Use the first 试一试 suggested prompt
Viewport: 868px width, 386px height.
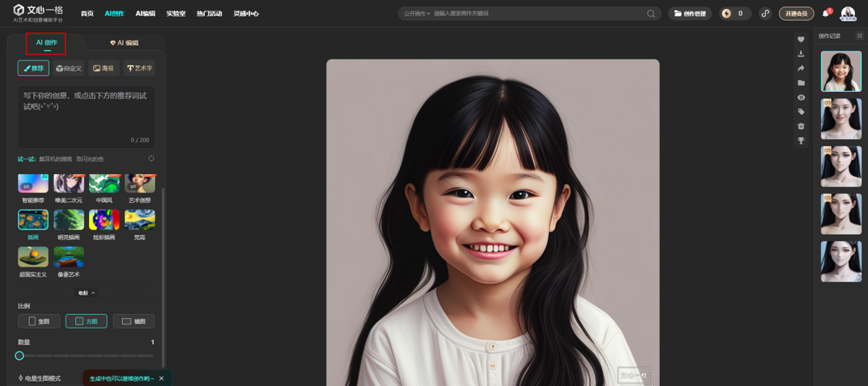pyautogui.click(x=56, y=159)
